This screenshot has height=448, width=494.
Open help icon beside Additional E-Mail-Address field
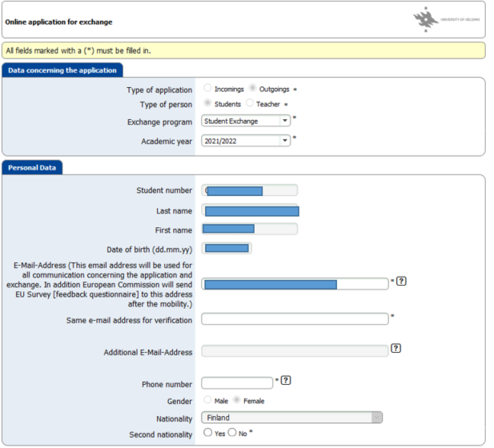click(x=396, y=349)
